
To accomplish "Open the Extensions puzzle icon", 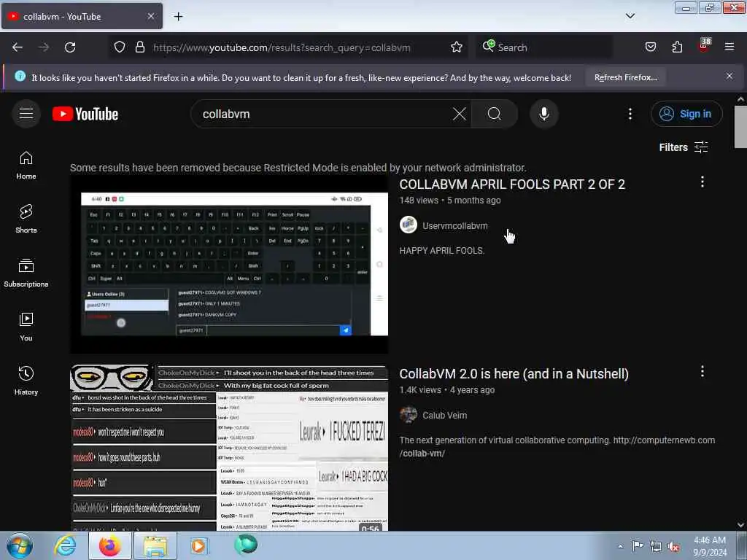I will tap(677, 47).
